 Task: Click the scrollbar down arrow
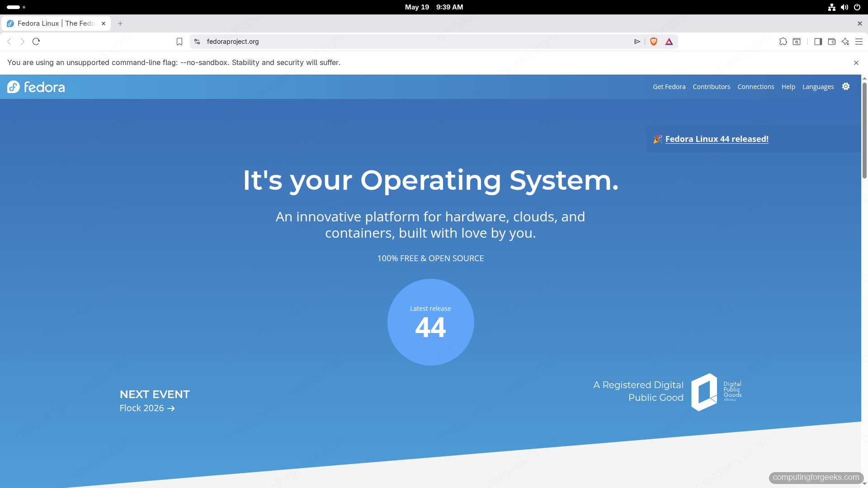[x=864, y=484]
